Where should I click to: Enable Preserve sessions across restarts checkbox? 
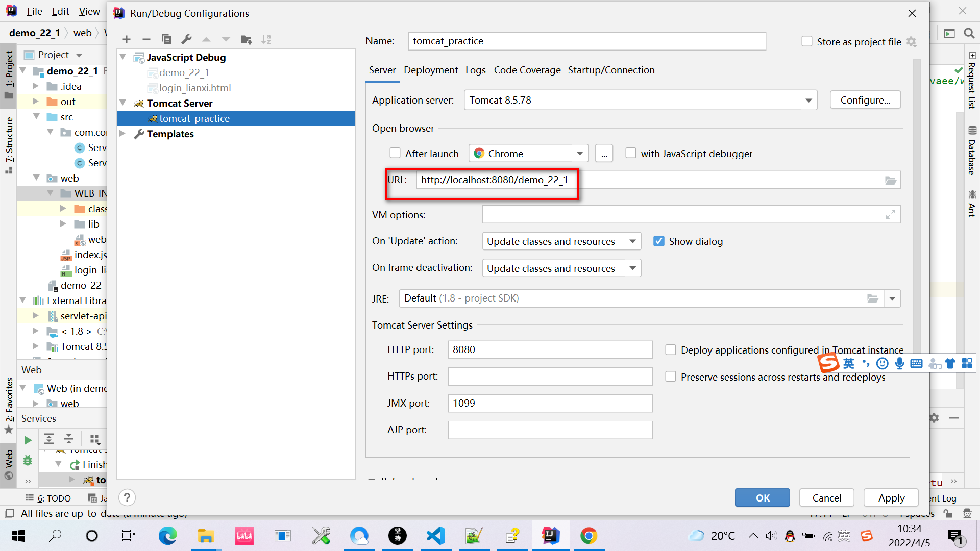671,377
